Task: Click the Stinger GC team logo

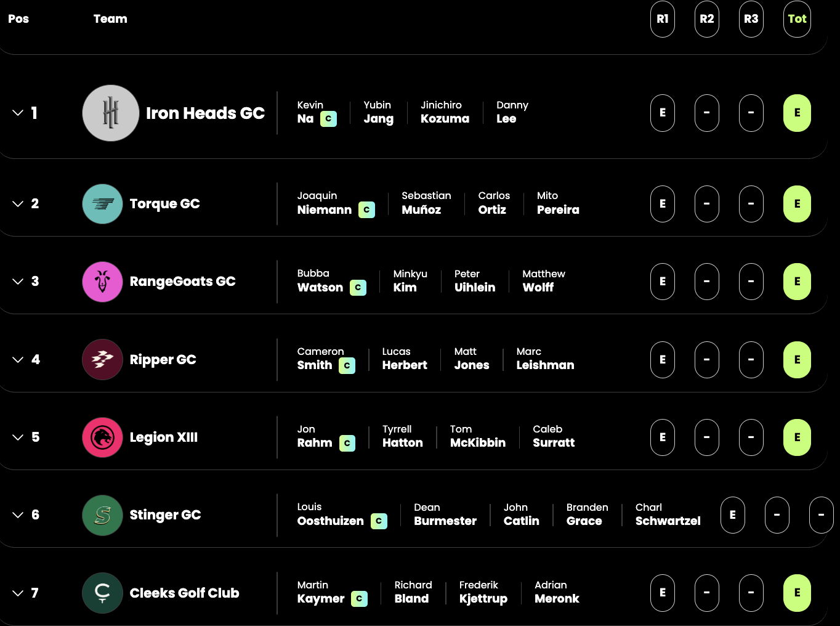Action: [x=103, y=515]
